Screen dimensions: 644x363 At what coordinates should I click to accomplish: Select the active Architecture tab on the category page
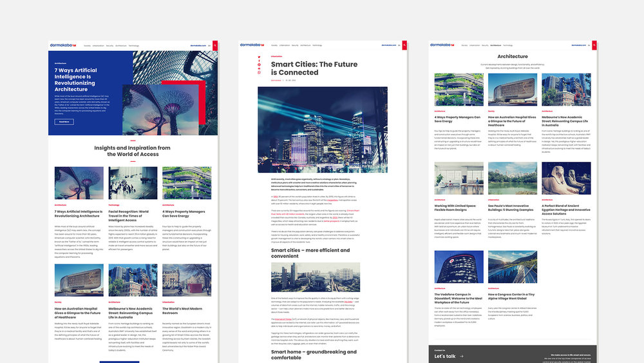[x=496, y=45]
